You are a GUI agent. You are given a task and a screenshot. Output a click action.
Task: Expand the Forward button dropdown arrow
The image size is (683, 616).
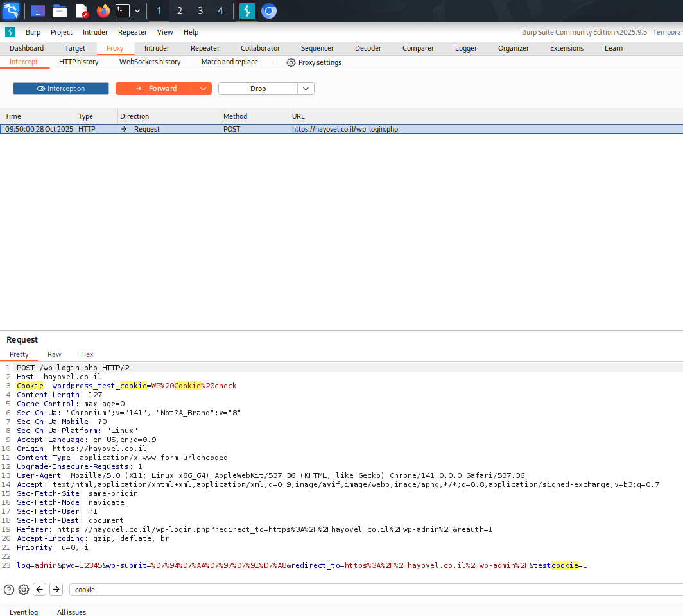[203, 89]
